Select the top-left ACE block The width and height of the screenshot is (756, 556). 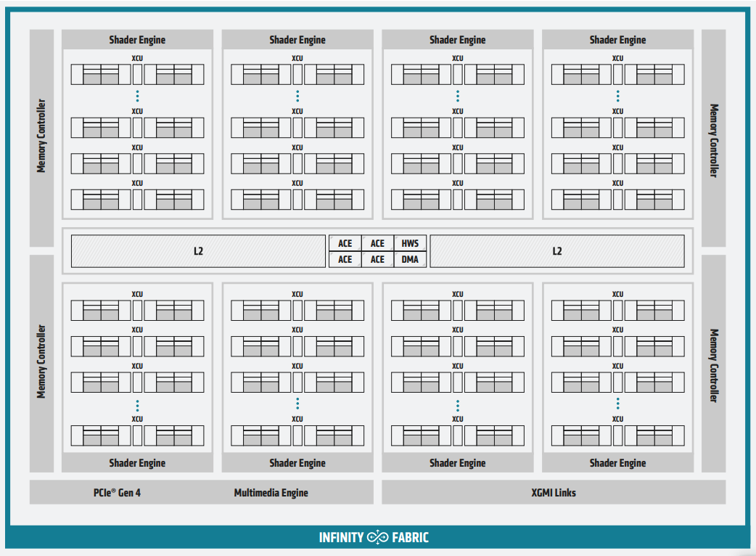pos(345,244)
